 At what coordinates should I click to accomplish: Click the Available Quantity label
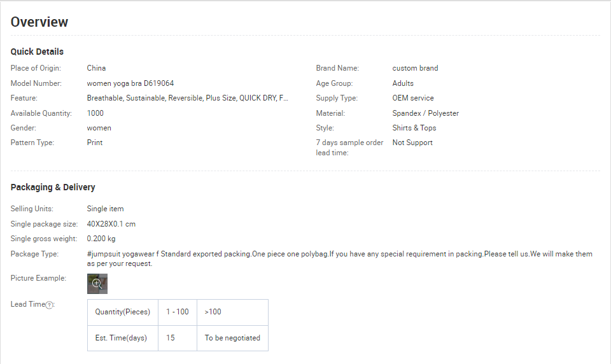click(41, 113)
